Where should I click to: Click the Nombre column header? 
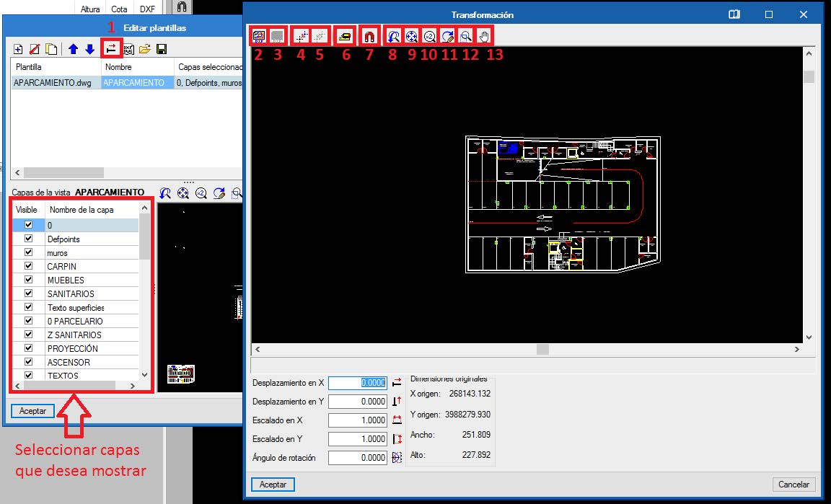click(118, 66)
